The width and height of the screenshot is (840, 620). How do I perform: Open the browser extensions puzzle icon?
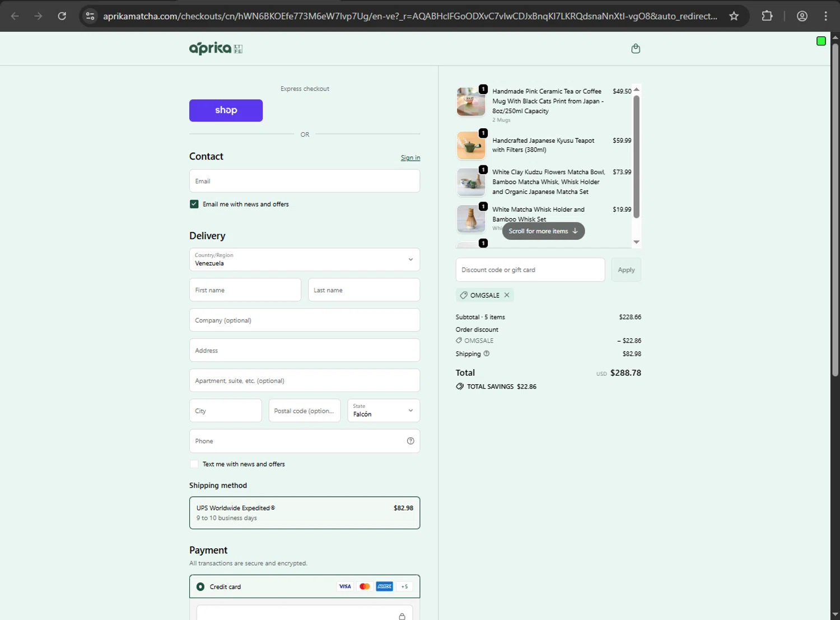point(767,16)
